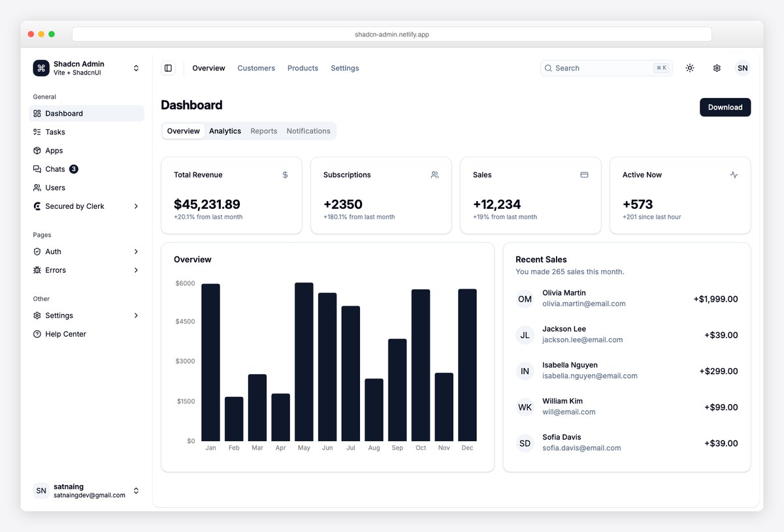Screen dimensions: 784x532
Task: Open the gear settings icon in header
Action: pyautogui.click(x=717, y=68)
